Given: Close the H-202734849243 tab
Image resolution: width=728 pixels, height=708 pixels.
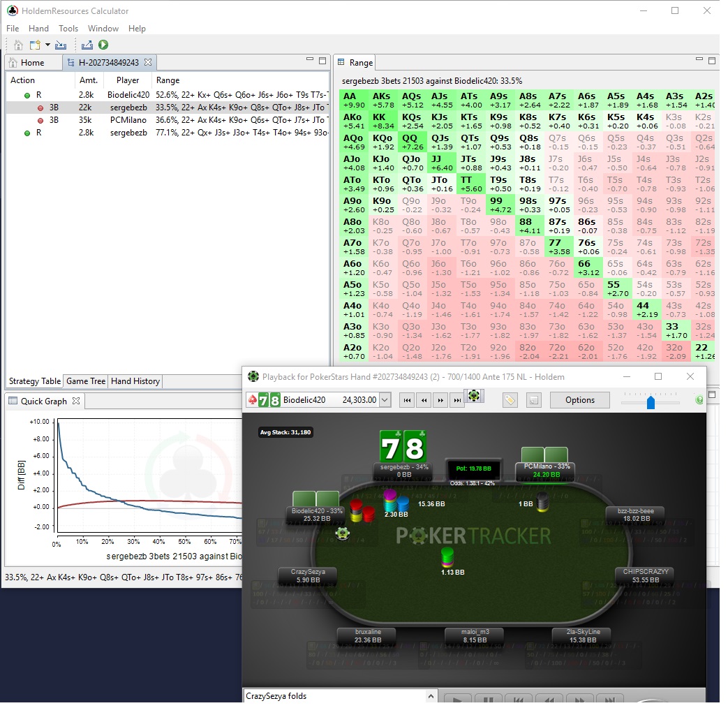Looking at the screenshot, I should (x=148, y=62).
